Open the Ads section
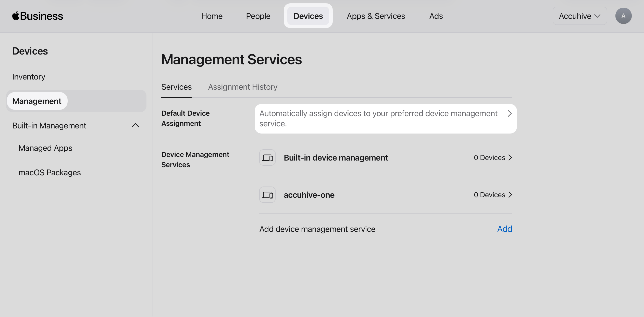 click(x=436, y=16)
